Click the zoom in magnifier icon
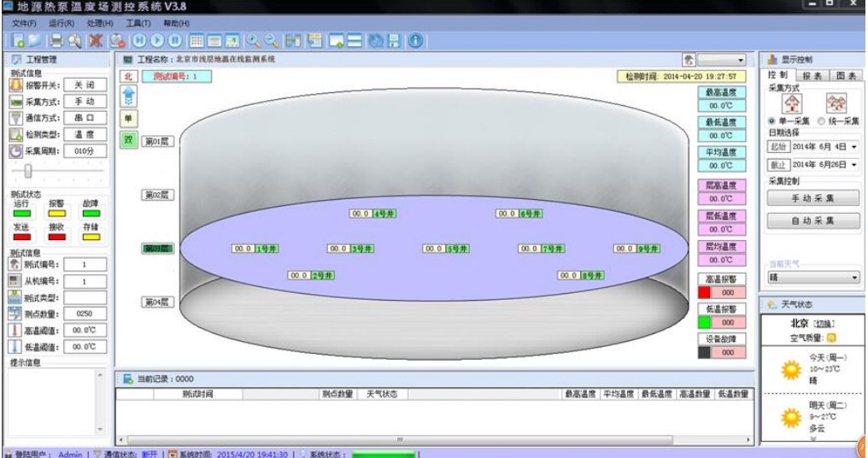 pyautogui.click(x=254, y=40)
